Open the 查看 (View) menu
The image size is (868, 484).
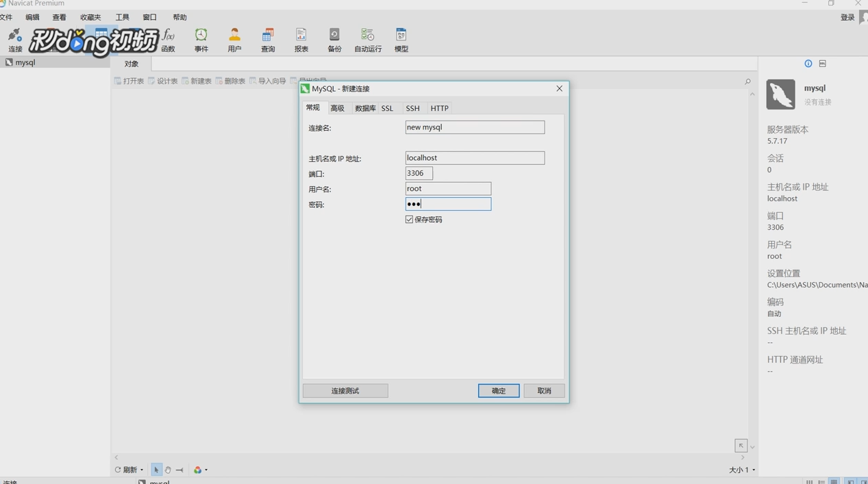click(60, 17)
